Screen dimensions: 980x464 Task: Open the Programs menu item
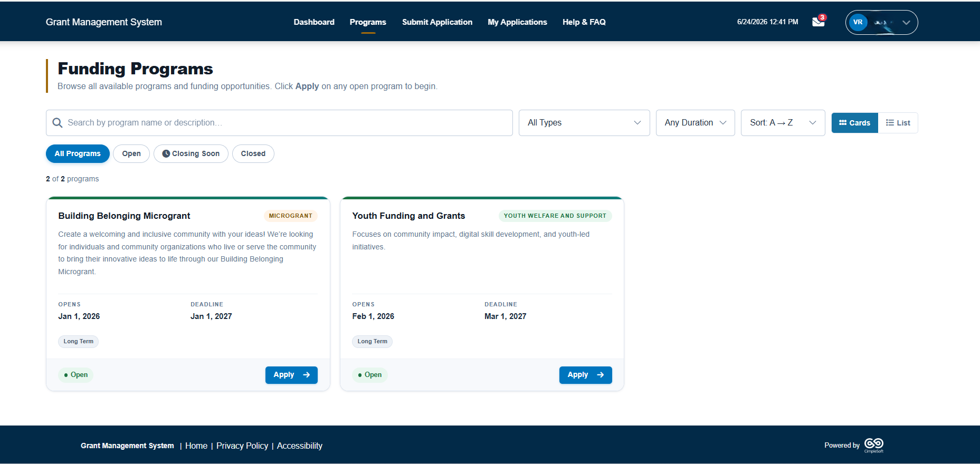368,22
